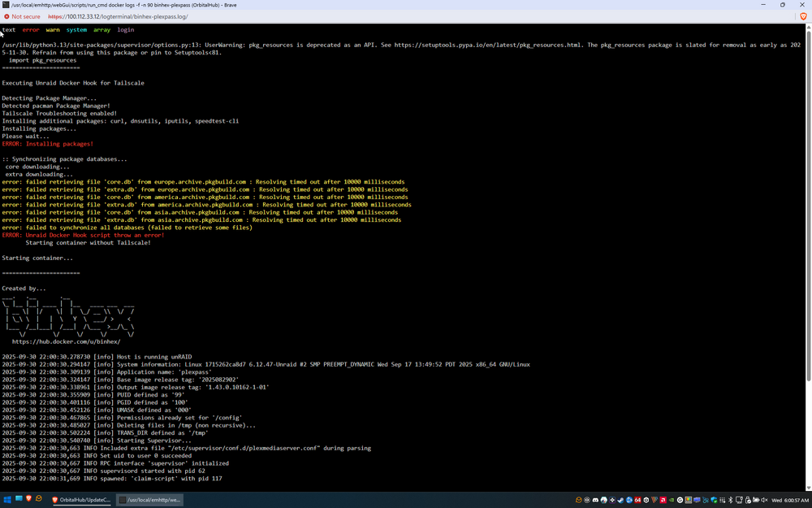
Task: Open the dotted grid tray icon
Action: (x=723, y=500)
